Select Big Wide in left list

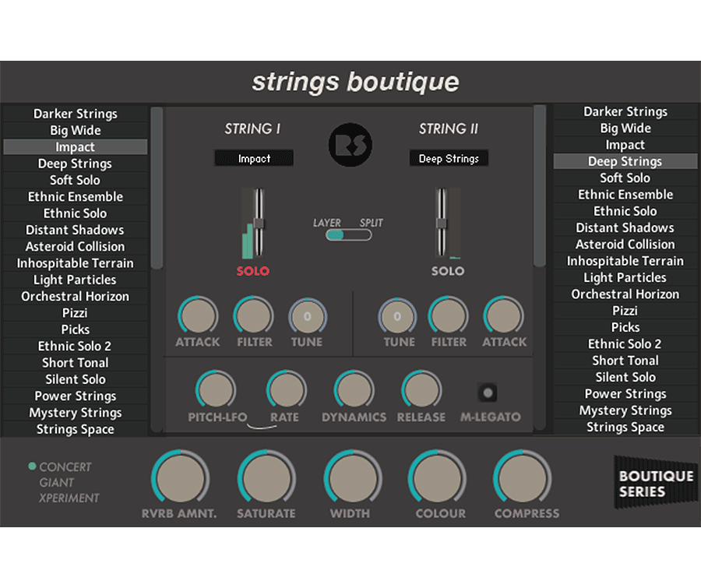(75, 130)
